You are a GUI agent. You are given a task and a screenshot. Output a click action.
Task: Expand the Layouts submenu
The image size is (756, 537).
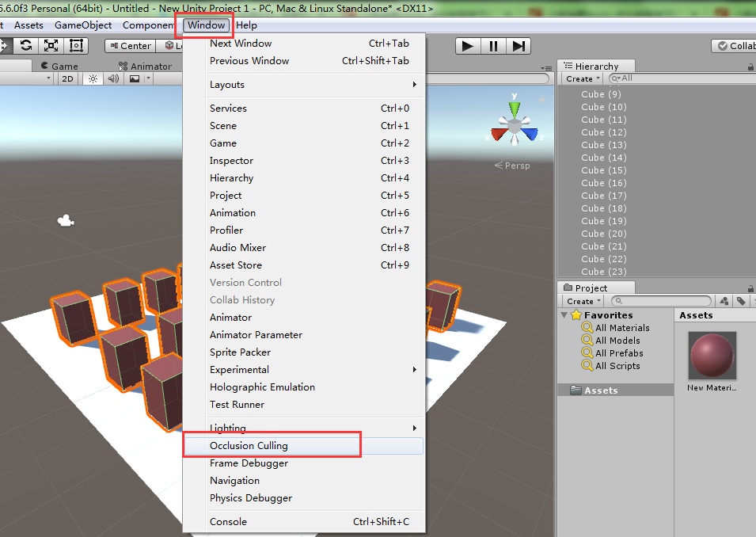[304, 85]
